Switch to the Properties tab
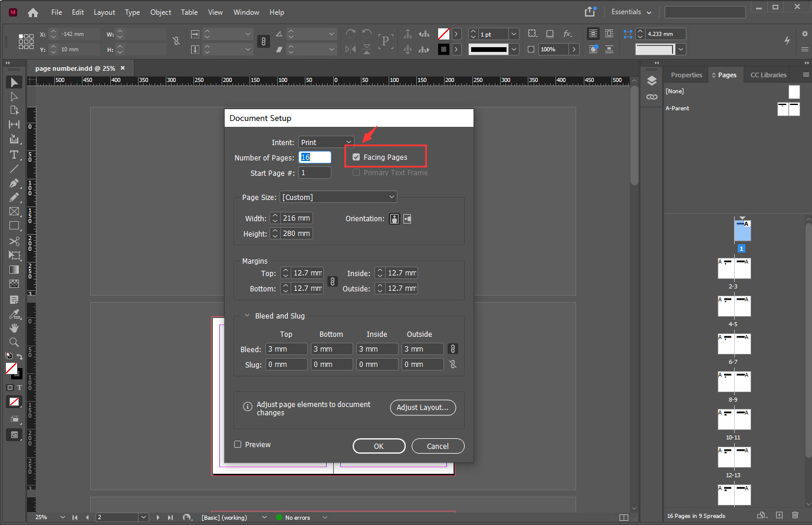 686,75
